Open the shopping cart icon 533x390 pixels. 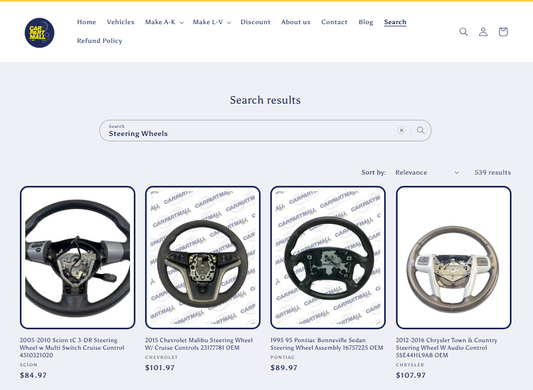[503, 32]
